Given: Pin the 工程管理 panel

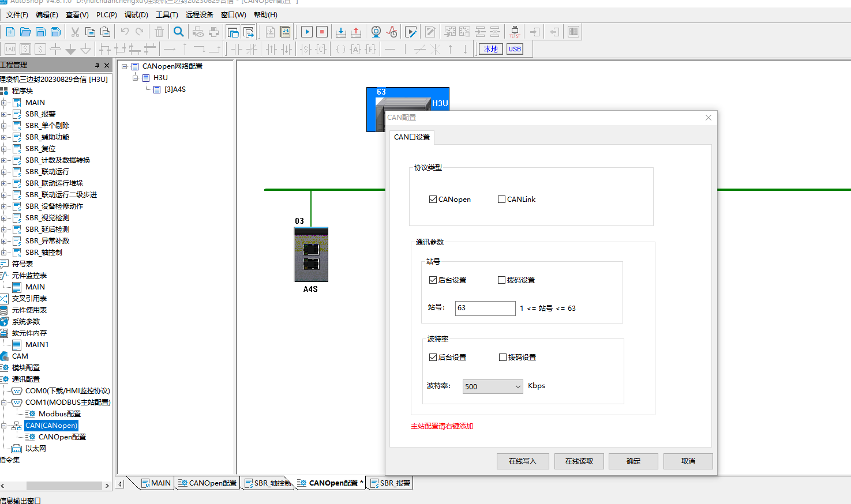Looking at the screenshot, I should click(97, 65).
